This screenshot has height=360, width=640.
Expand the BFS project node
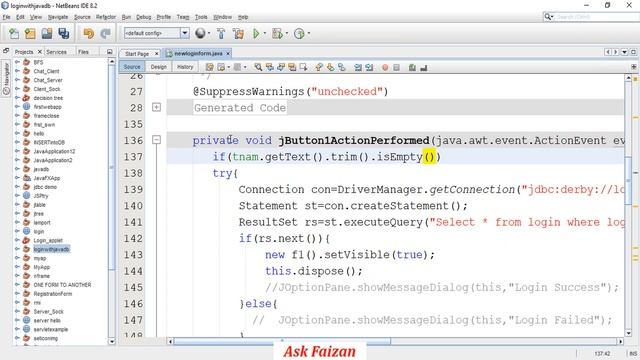18,62
